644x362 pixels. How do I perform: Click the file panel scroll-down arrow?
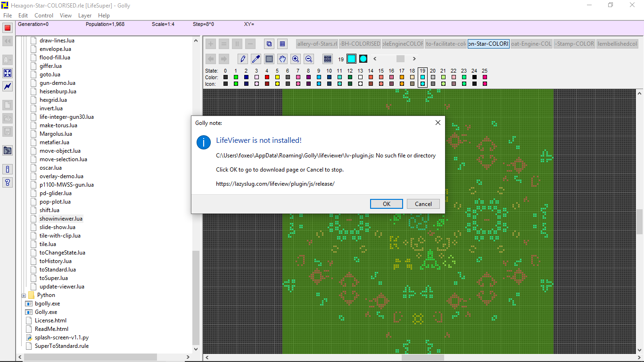pos(196,349)
